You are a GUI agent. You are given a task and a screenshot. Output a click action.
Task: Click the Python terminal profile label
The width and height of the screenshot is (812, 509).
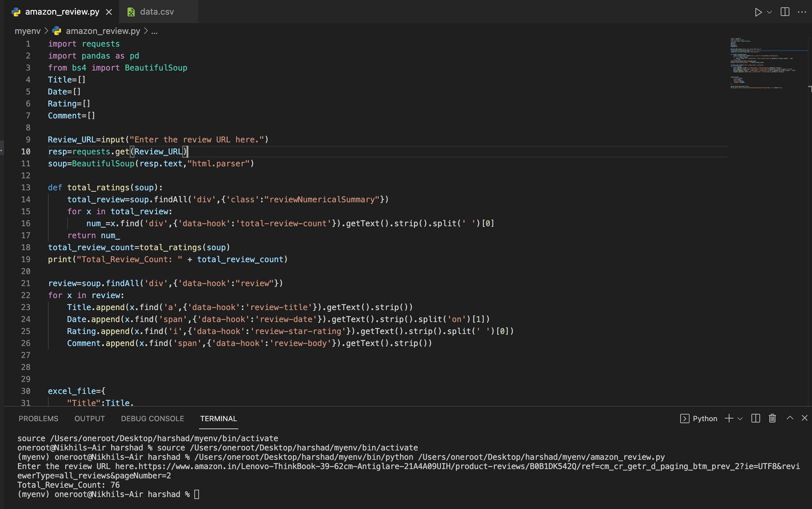click(705, 419)
